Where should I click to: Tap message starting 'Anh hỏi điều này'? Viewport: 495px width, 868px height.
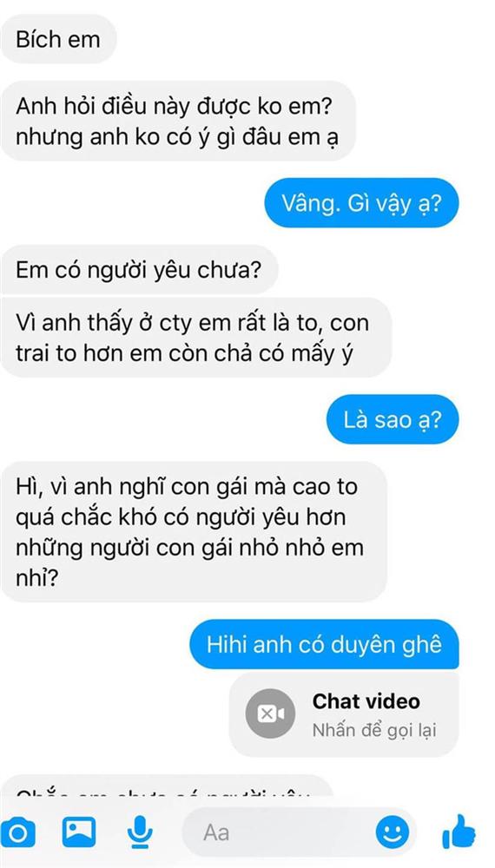pos(177,122)
